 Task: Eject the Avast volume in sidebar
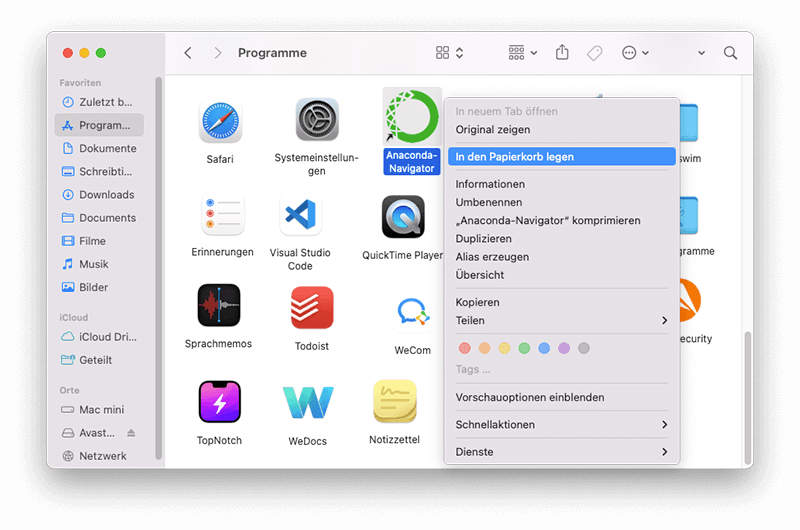pos(131,433)
